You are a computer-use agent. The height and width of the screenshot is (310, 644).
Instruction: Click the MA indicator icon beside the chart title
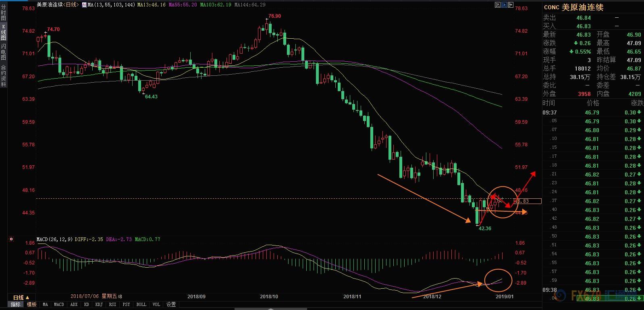click(x=84, y=5)
